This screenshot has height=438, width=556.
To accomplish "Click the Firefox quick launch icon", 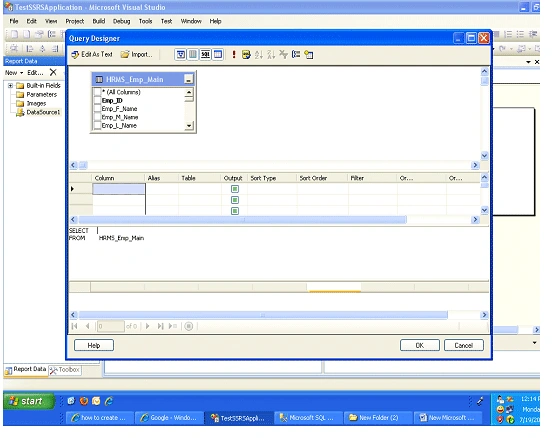I will 84,401.
